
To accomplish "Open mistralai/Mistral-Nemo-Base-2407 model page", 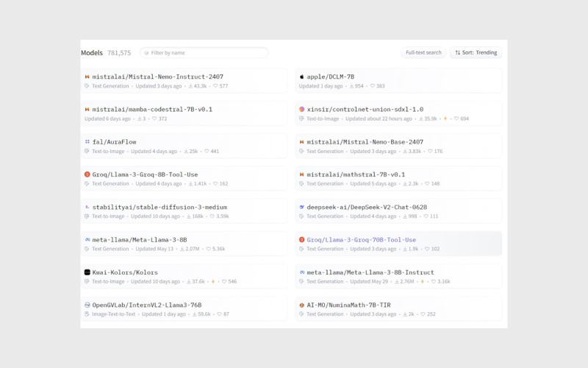I will tap(365, 142).
